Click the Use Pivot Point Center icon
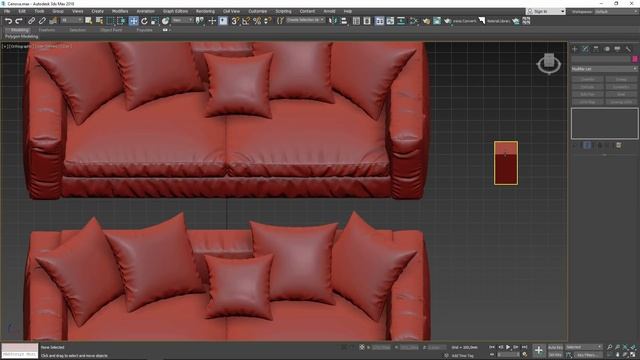The height and width of the screenshot is (360, 640). [x=200, y=20]
